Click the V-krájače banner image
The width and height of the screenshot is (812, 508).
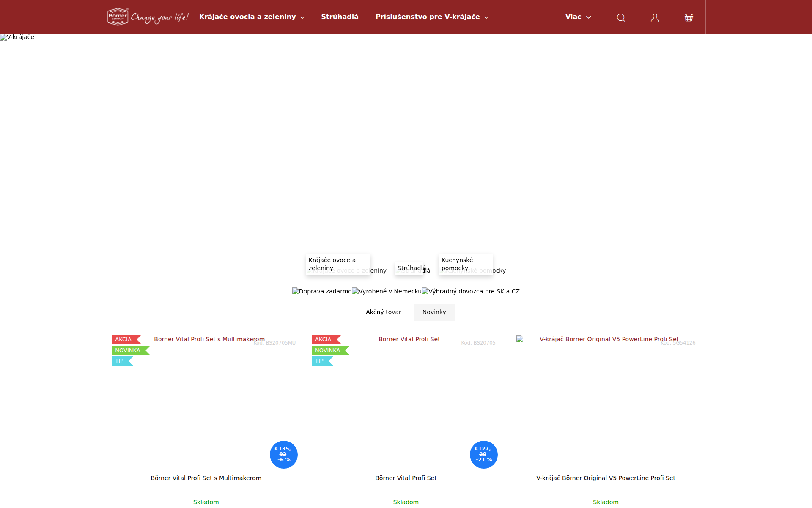[x=17, y=37]
